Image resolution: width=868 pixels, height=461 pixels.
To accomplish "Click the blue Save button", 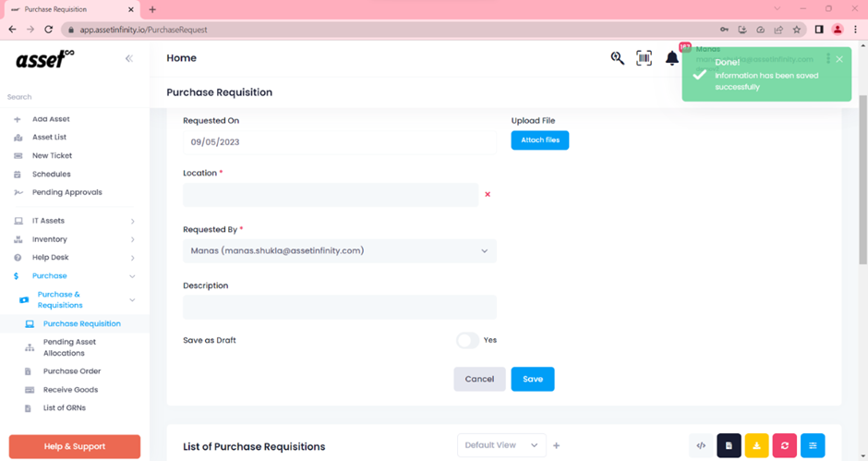I will (x=533, y=379).
